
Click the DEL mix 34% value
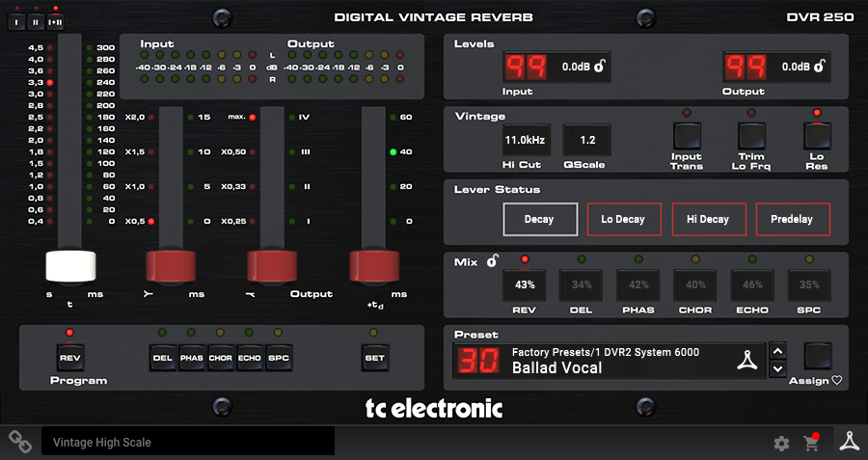[582, 285]
